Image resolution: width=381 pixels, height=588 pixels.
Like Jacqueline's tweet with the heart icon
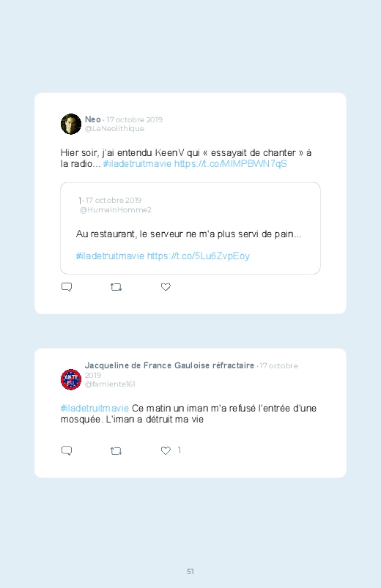click(x=166, y=450)
